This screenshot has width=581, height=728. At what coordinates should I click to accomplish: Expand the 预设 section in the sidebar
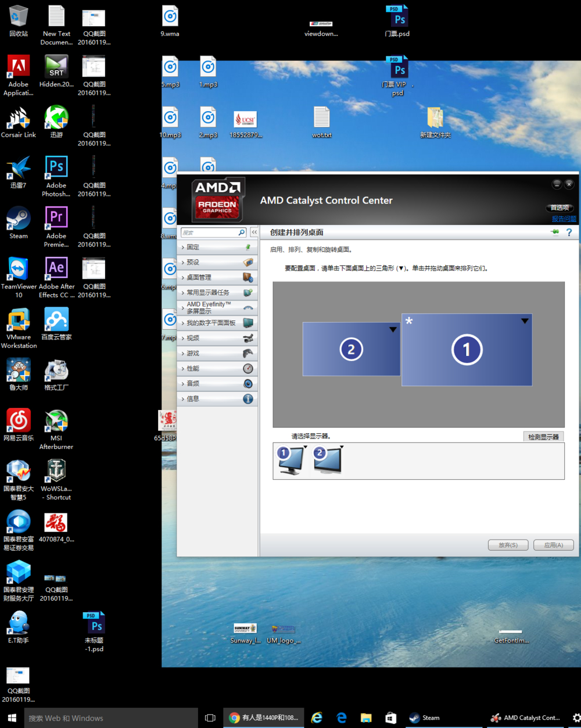click(218, 262)
